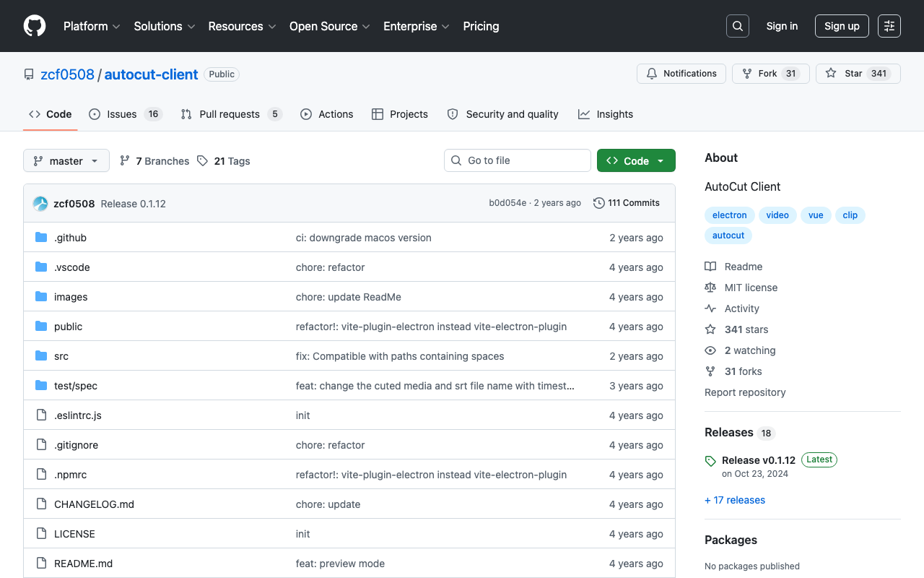Viewport: 924px width, 578px height.
Task: Open the 111 Commits link
Action: [x=627, y=203]
